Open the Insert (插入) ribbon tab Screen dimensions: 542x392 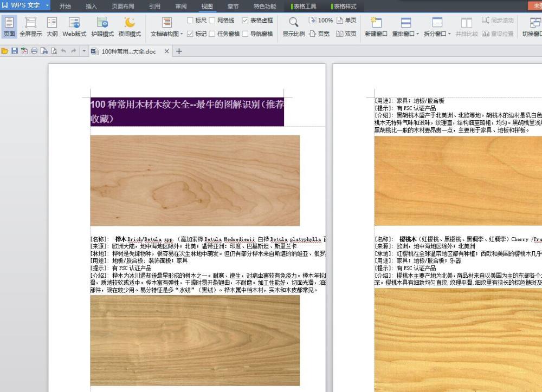pos(92,6)
